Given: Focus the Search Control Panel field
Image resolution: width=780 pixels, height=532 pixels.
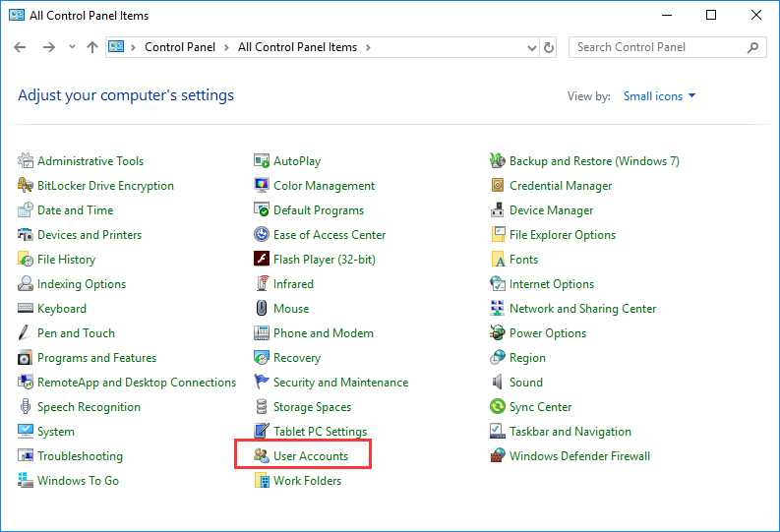Looking at the screenshot, I should 660,47.
